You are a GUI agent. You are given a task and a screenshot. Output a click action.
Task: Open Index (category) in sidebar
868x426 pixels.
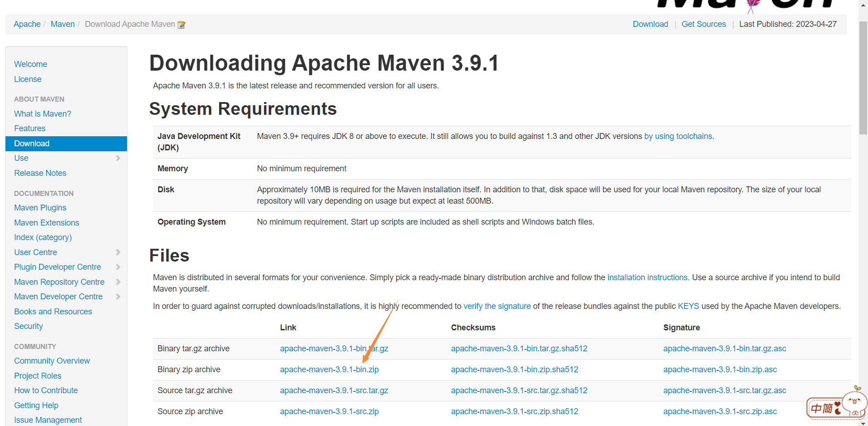click(x=43, y=237)
